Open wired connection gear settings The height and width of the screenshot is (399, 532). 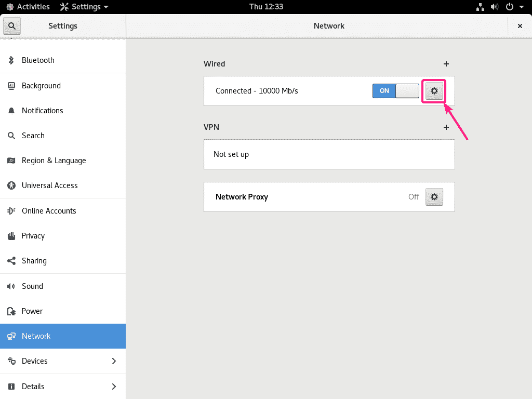(434, 91)
